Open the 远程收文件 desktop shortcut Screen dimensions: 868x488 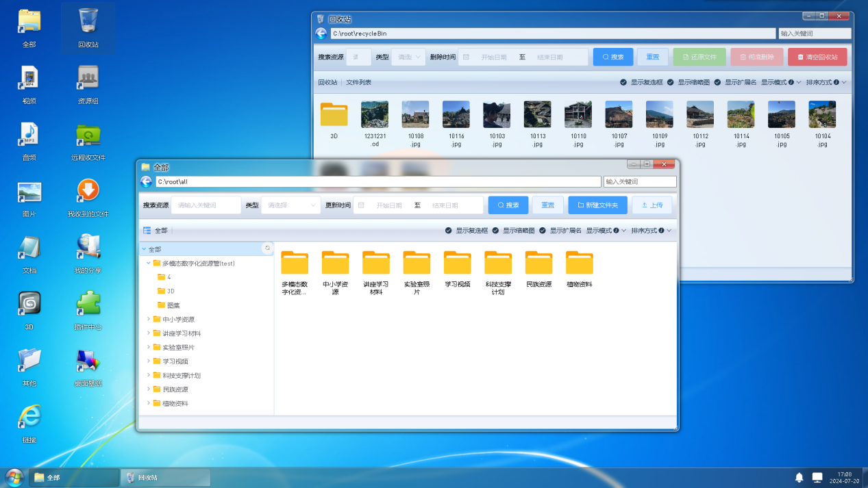coord(88,136)
